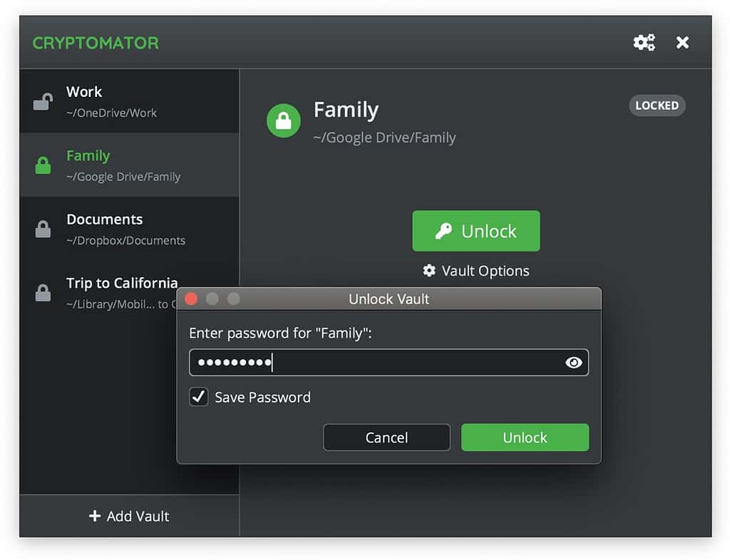730x560 pixels.
Task: Reveal the typed password with the eye icon
Action: click(x=574, y=363)
